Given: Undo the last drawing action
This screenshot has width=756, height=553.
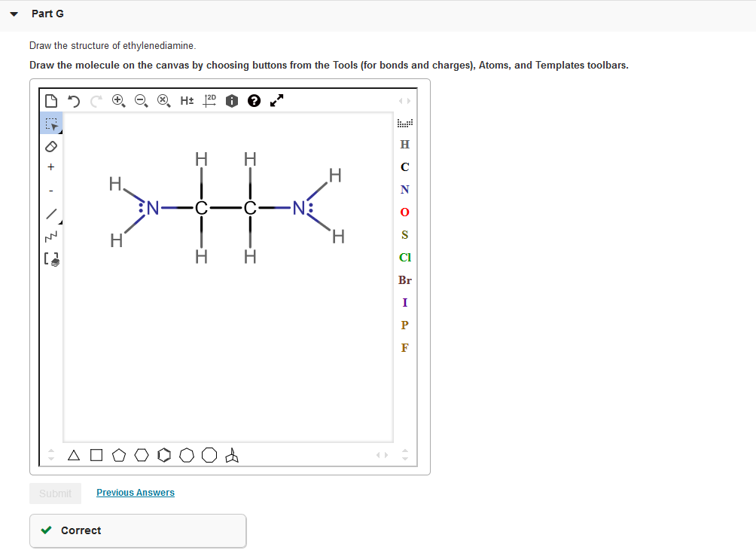Looking at the screenshot, I should [73, 100].
